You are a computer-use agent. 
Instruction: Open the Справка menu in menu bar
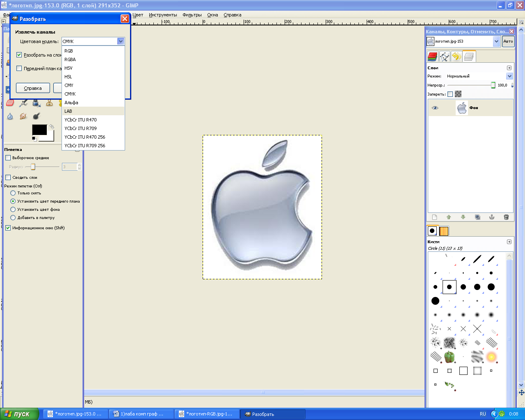coord(233,15)
